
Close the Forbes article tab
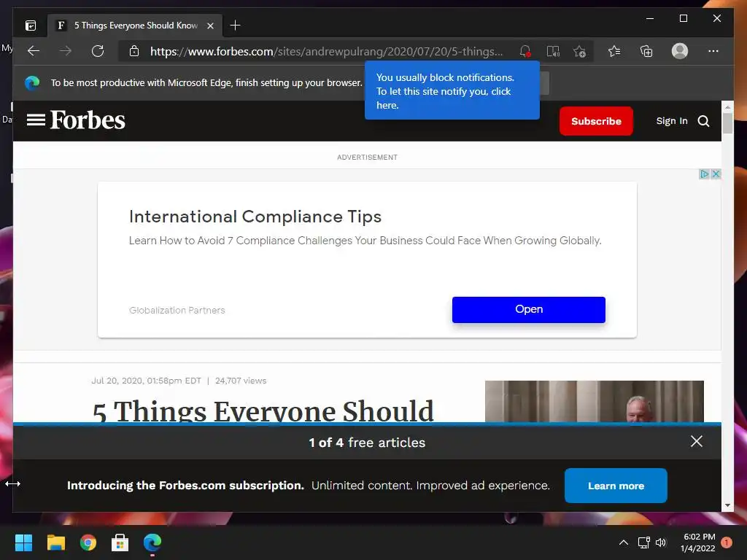point(210,26)
